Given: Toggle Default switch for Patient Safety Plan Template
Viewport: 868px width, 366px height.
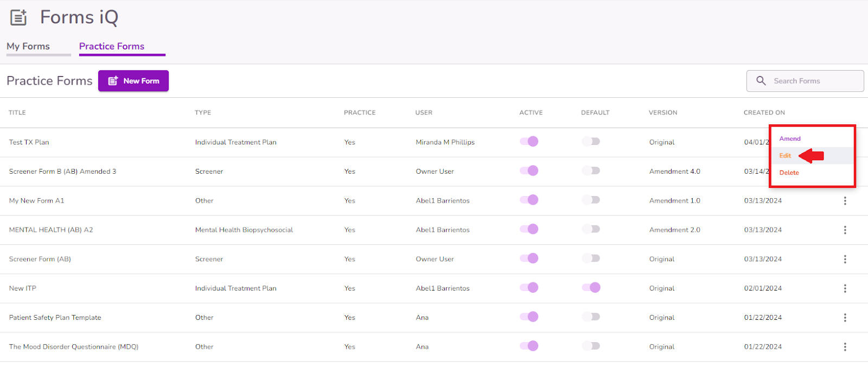Looking at the screenshot, I should [591, 317].
